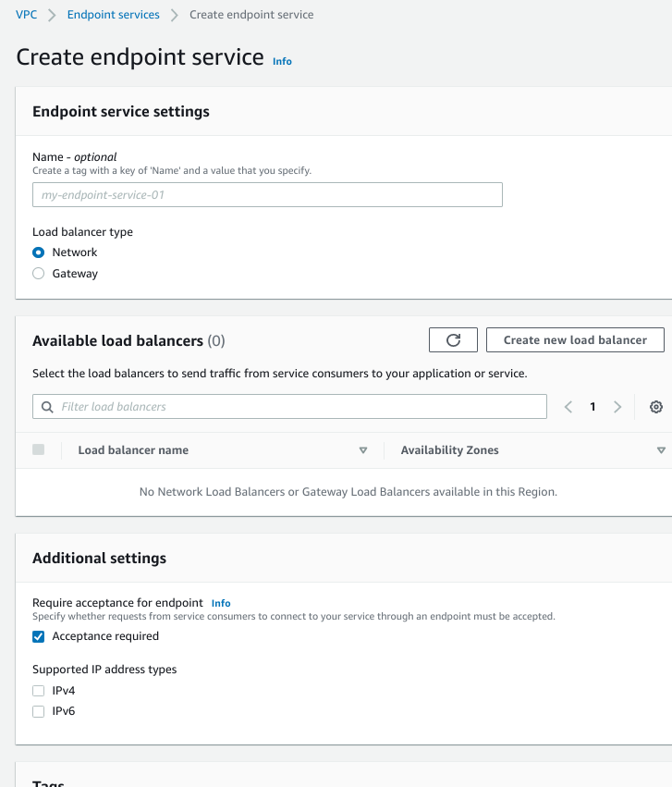
Task: Open the table preferences gear icon
Action: pyautogui.click(x=656, y=407)
